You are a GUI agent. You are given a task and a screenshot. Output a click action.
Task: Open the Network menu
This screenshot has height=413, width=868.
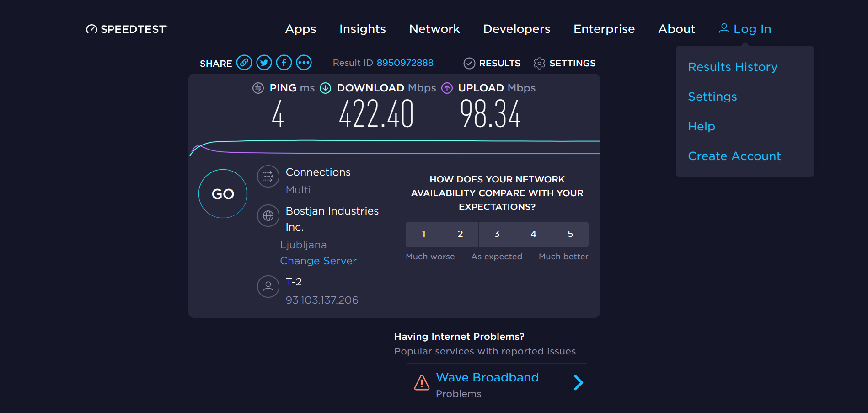tap(434, 29)
